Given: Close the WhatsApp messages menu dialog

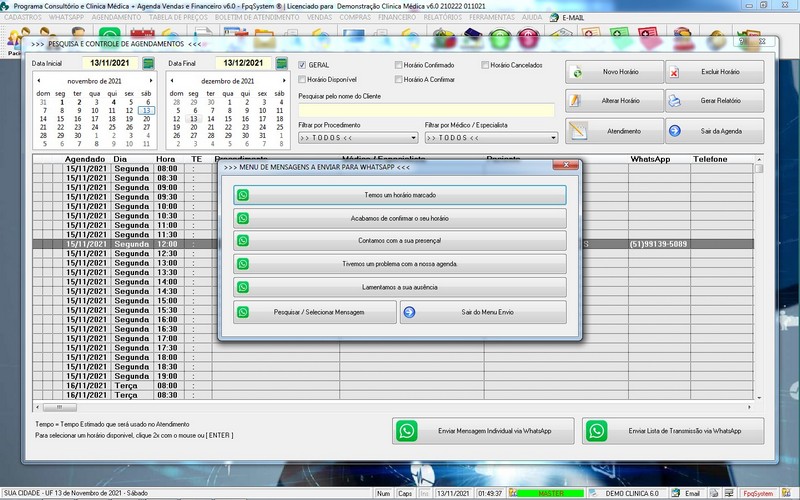Looking at the screenshot, I should tap(565, 165).
